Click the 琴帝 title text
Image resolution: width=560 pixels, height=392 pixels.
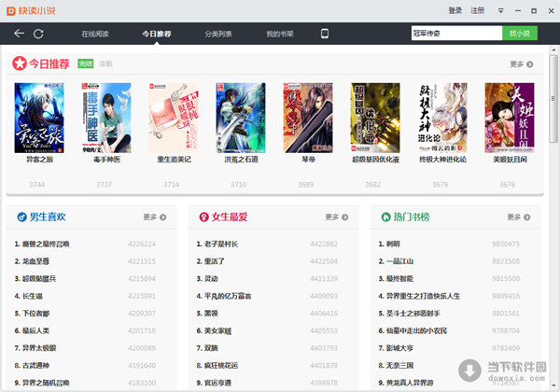click(x=309, y=160)
